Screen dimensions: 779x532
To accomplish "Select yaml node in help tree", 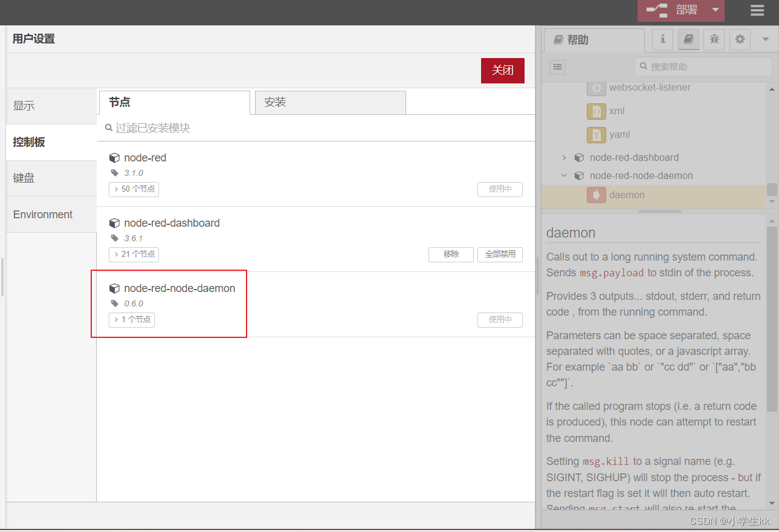I will (619, 134).
